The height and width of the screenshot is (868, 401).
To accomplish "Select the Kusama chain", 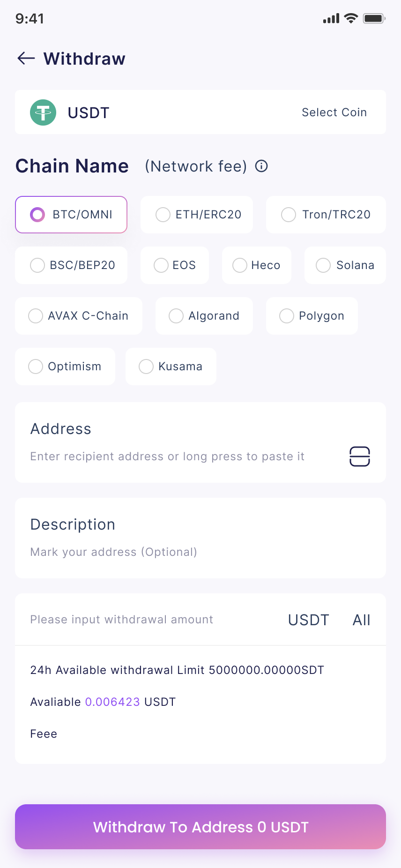I will (x=171, y=367).
